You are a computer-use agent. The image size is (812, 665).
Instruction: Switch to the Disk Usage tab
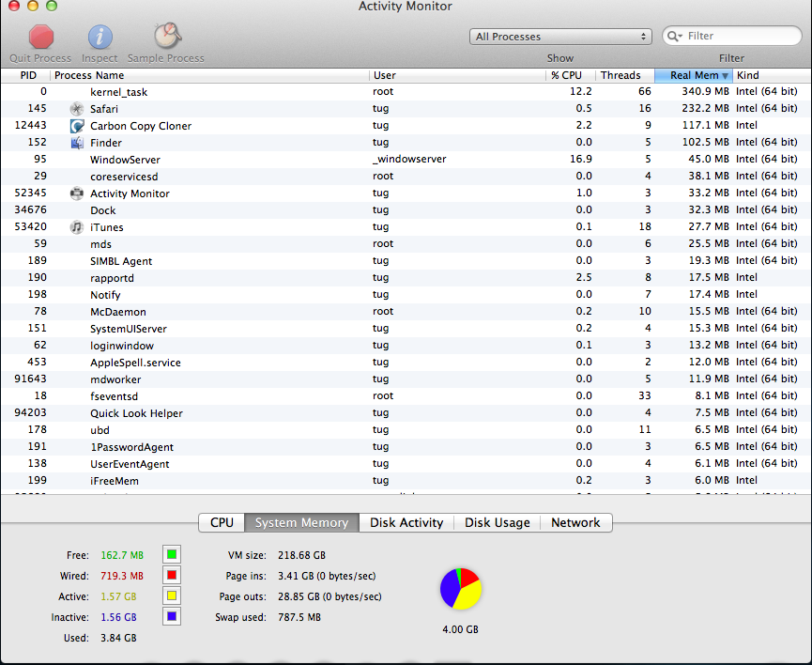point(498,522)
